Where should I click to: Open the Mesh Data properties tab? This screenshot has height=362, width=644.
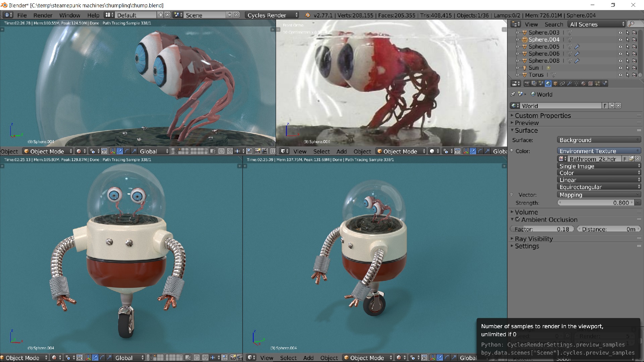(576, 83)
